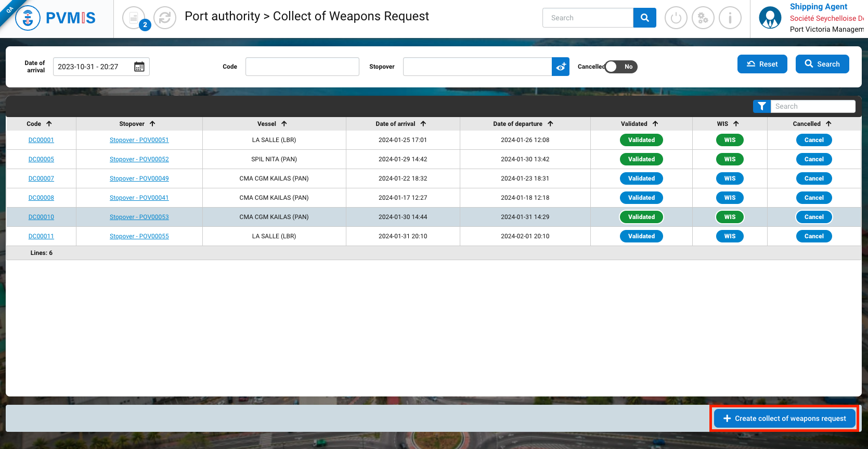Cancel the DC00011 request
The image size is (868, 449).
814,236
